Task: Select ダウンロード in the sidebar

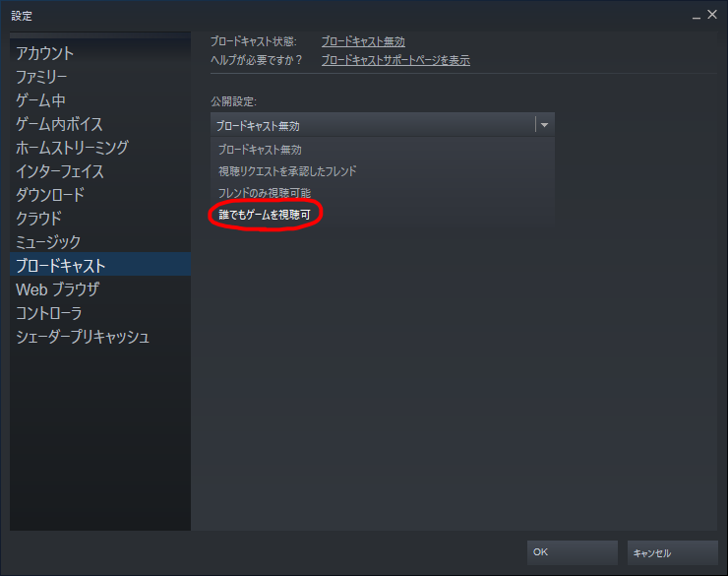Action: click(99, 195)
